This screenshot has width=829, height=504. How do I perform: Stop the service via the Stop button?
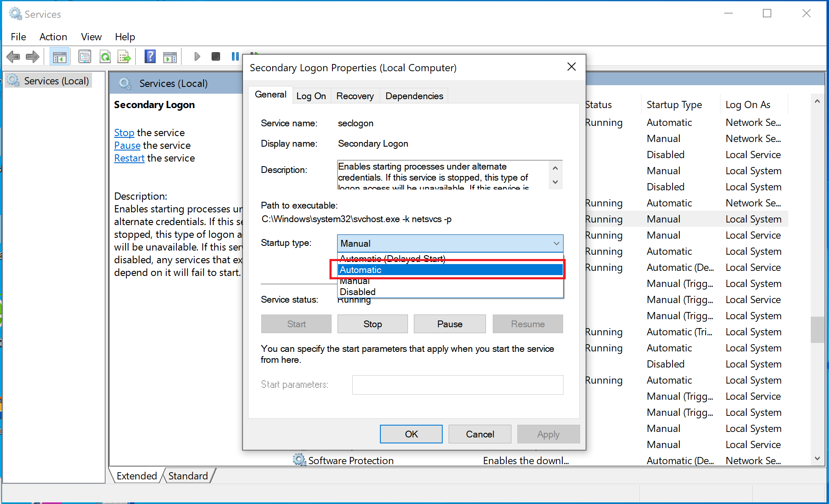tap(372, 324)
